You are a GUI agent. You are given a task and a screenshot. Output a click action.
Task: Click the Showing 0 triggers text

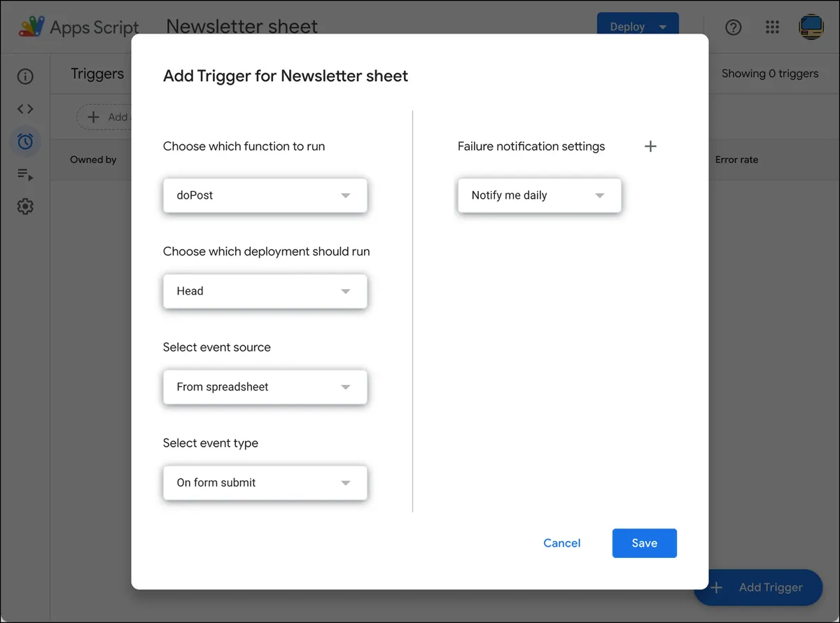(x=770, y=73)
